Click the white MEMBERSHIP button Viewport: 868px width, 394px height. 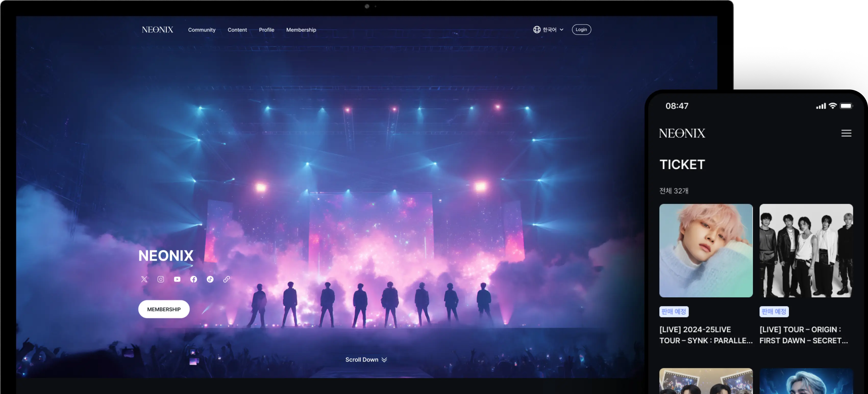tap(164, 309)
